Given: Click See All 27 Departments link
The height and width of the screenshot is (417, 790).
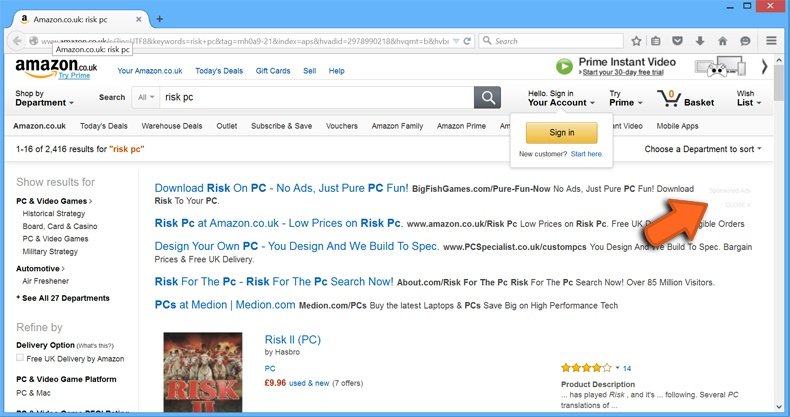Looking at the screenshot, I should tap(63, 298).
